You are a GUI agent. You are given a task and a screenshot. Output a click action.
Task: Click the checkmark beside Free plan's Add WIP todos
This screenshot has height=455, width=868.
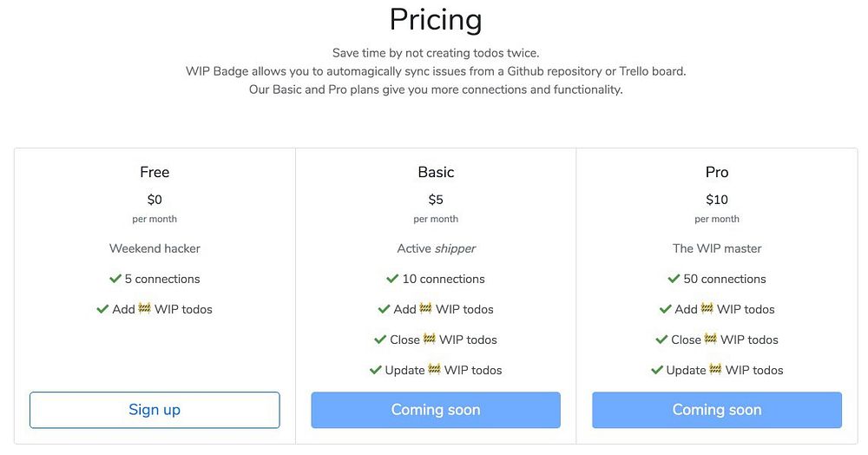pos(102,309)
